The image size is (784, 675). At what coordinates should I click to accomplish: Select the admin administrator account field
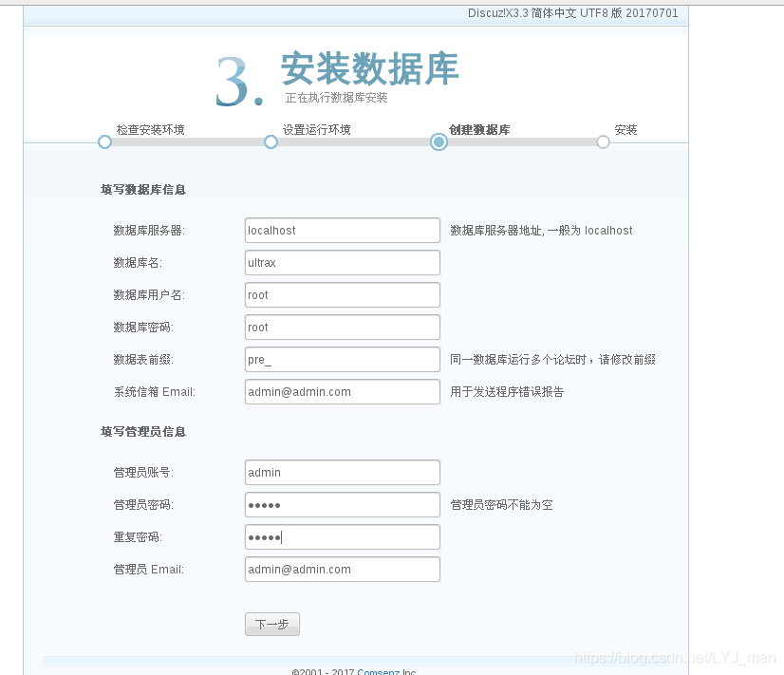[x=342, y=472]
